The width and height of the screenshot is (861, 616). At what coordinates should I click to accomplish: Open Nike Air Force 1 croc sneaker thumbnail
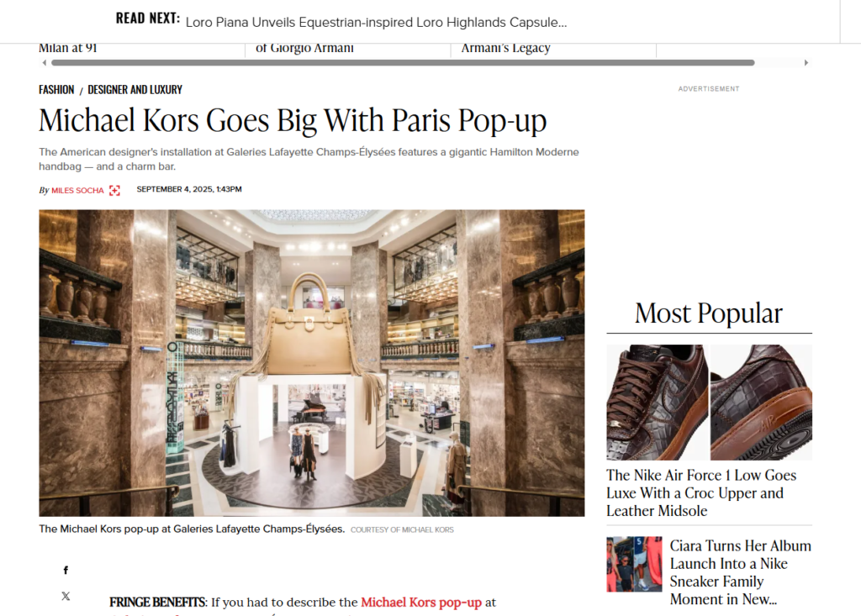[x=709, y=403]
